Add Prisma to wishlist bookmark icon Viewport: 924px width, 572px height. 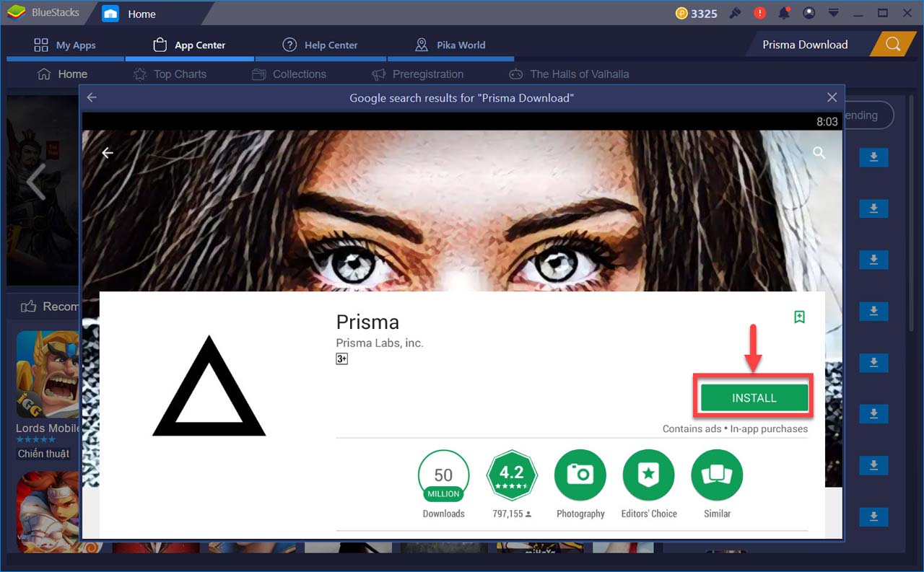click(x=799, y=317)
